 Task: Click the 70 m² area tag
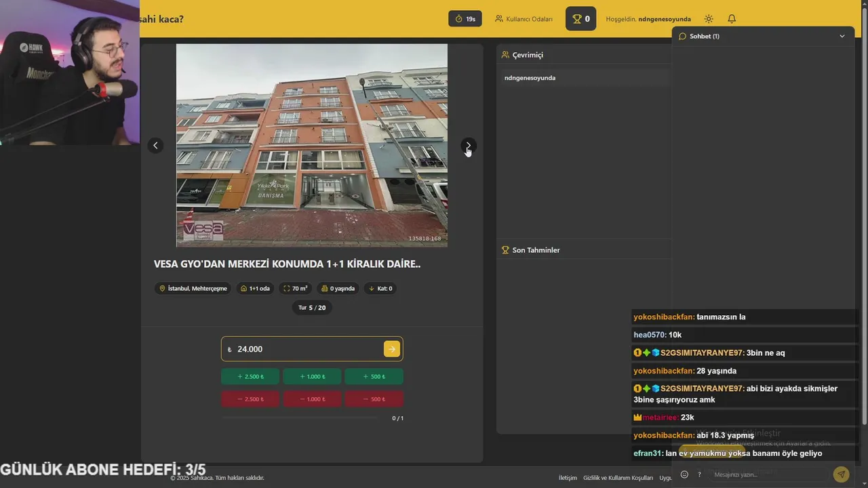coord(296,288)
